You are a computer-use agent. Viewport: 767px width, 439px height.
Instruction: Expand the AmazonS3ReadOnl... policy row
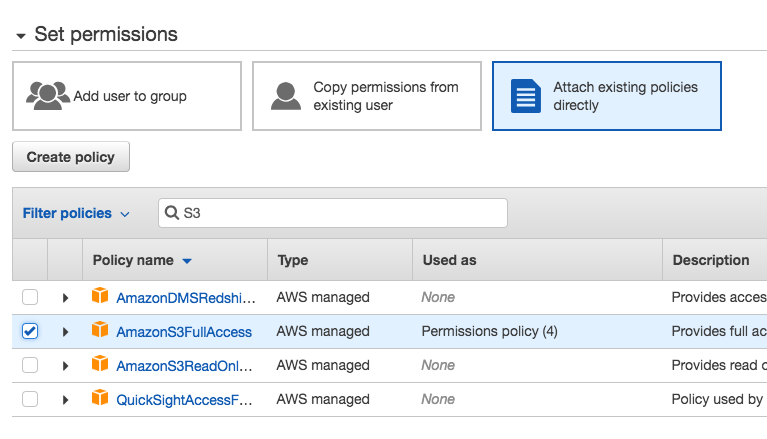(65, 366)
